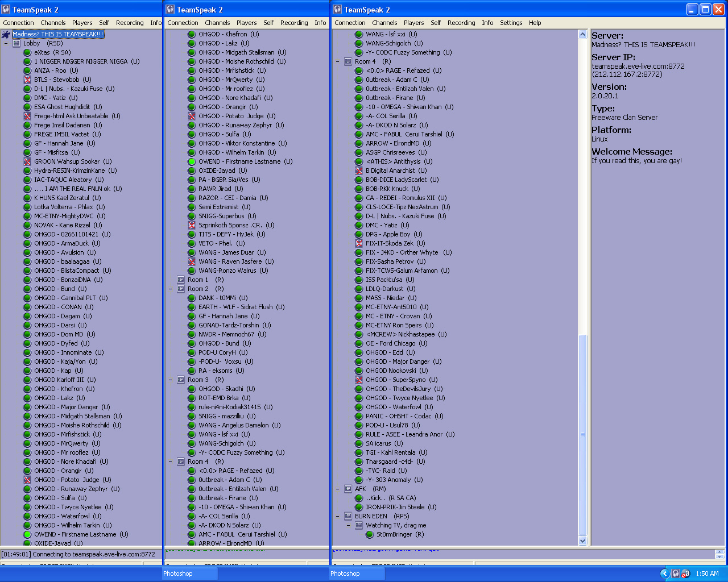Click the Lobby channel icon
Image resolution: width=728 pixels, height=582 pixels.
coord(16,43)
